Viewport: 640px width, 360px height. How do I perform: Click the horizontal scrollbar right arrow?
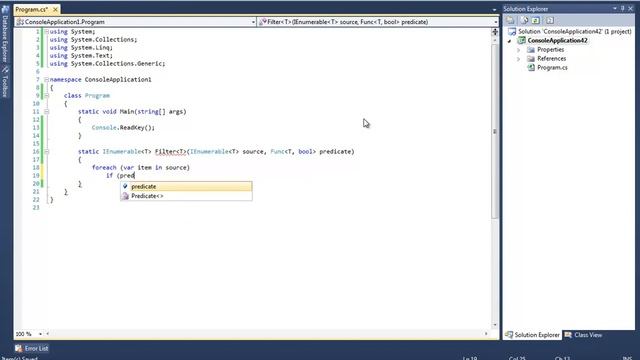coord(486,334)
